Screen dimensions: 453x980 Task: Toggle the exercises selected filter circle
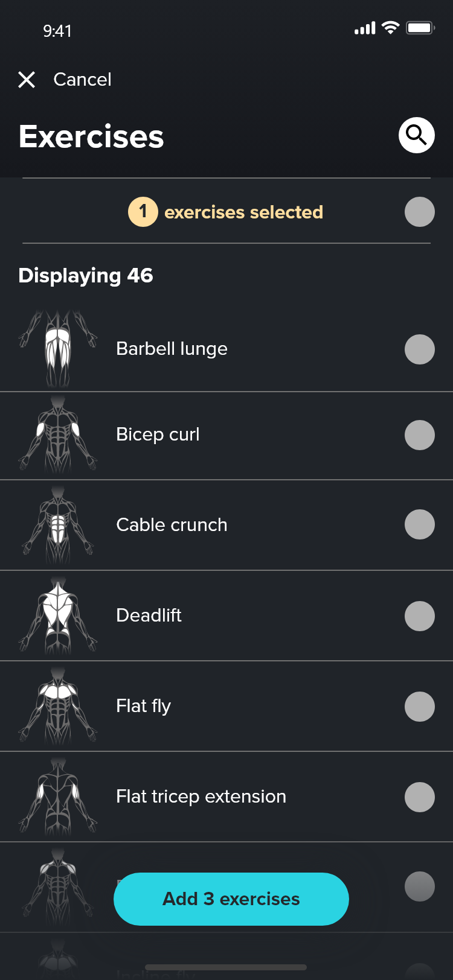tap(419, 212)
